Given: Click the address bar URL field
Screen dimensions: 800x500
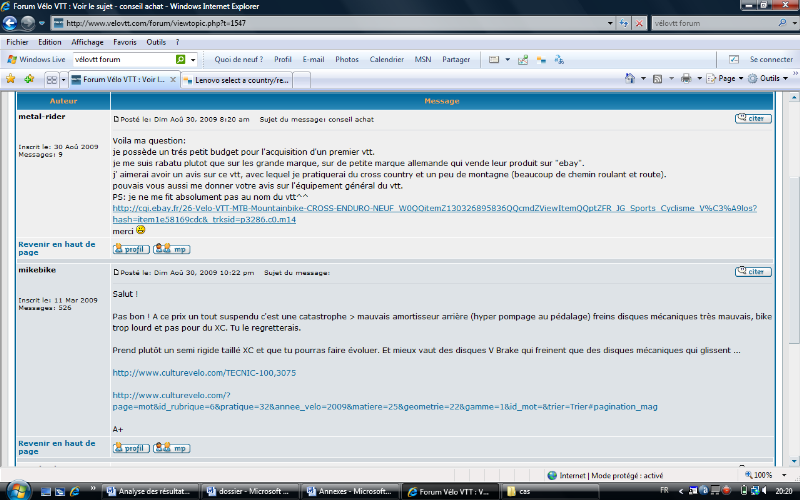Looking at the screenshot, I should [x=329, y=23].
